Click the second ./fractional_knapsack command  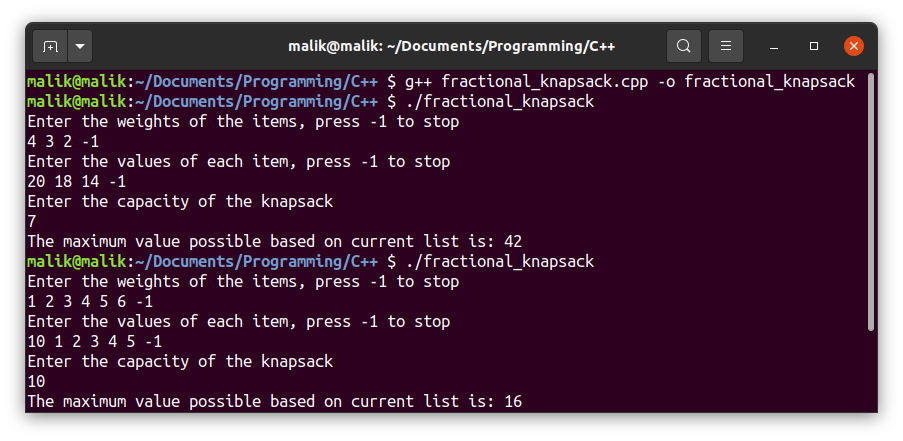[x=500, y=262]
